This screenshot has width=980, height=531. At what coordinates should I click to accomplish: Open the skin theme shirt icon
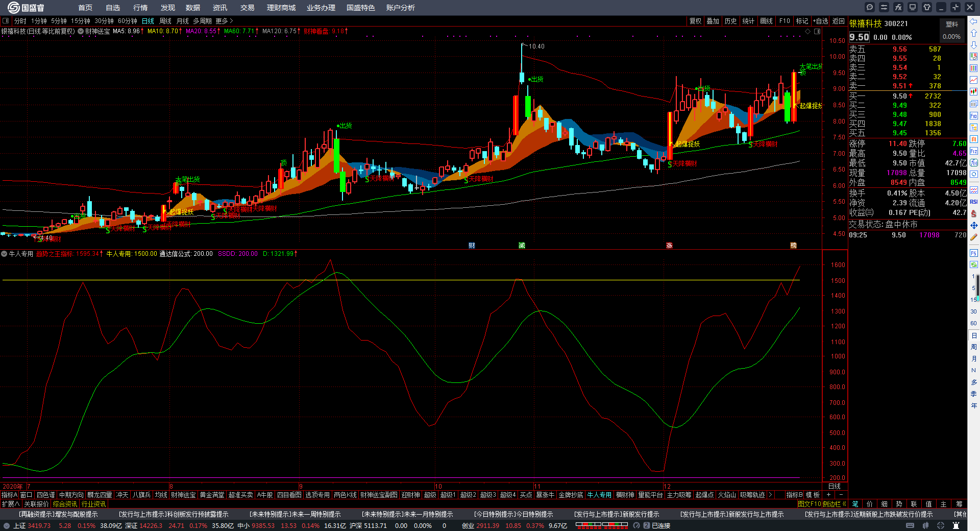(927, 7)
